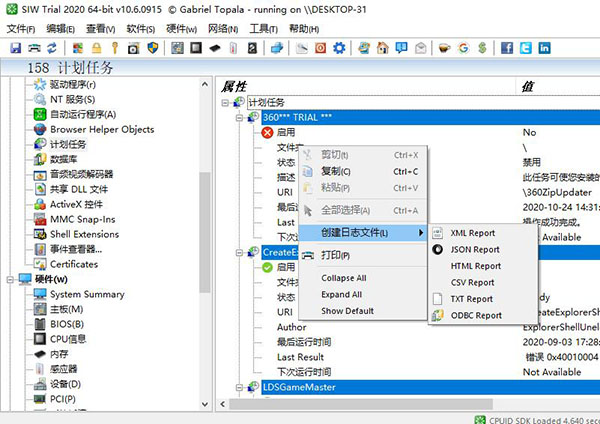The width and height of the screenshot is (600, 424).
Task: Click the Save floppy disk toolbar icon
Action: tap(15, 48)
